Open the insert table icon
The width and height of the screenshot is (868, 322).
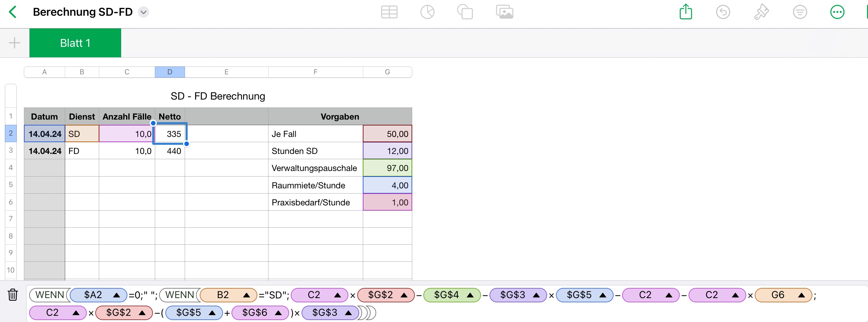point(389,12)
